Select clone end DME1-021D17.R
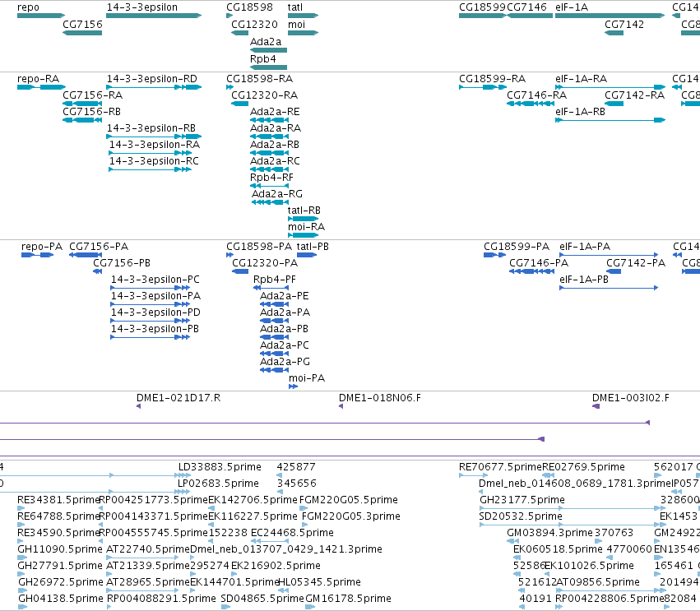The width and height of the screenshot is (700, 611). point(178,398)
